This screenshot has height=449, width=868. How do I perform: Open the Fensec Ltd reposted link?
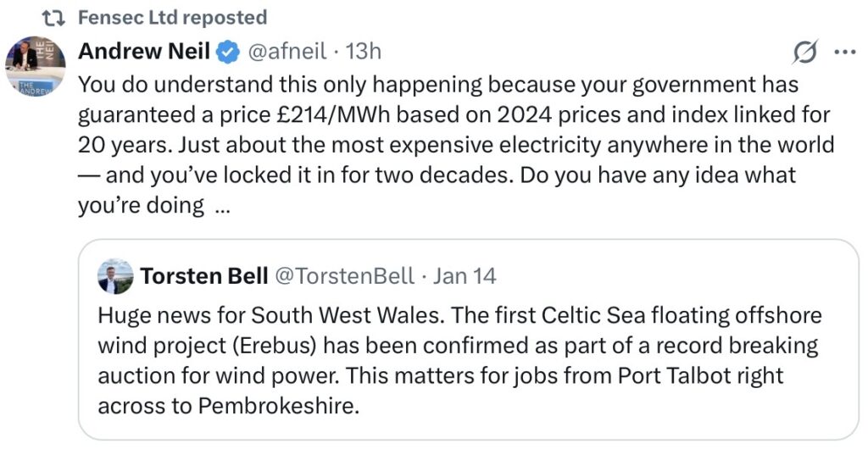172,18
